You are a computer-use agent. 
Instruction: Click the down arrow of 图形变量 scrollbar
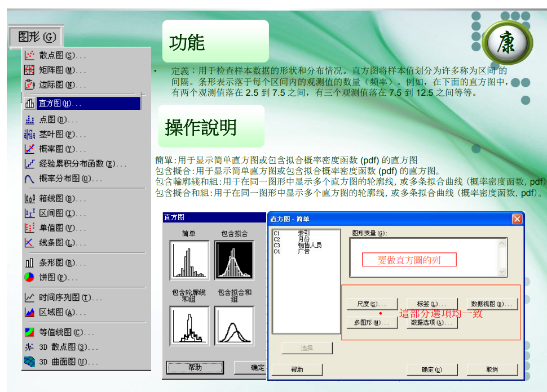[x=502, y=272]
